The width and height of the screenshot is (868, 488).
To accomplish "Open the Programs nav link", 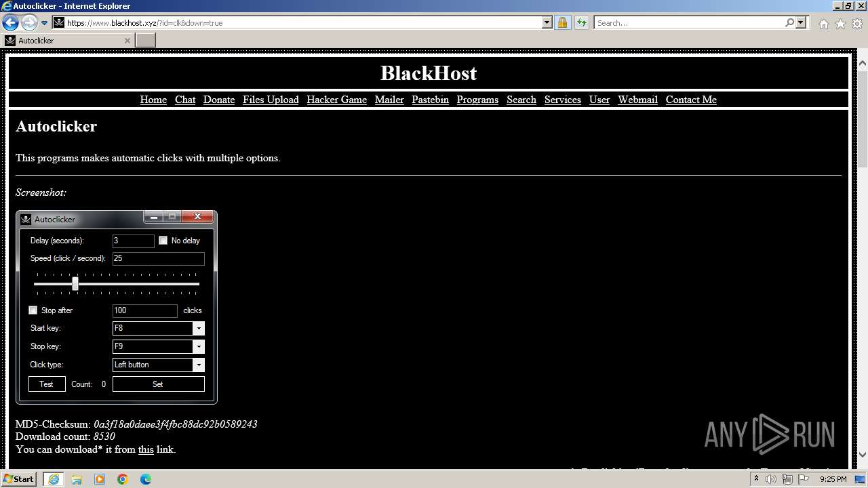I will [x=477, y=100].
